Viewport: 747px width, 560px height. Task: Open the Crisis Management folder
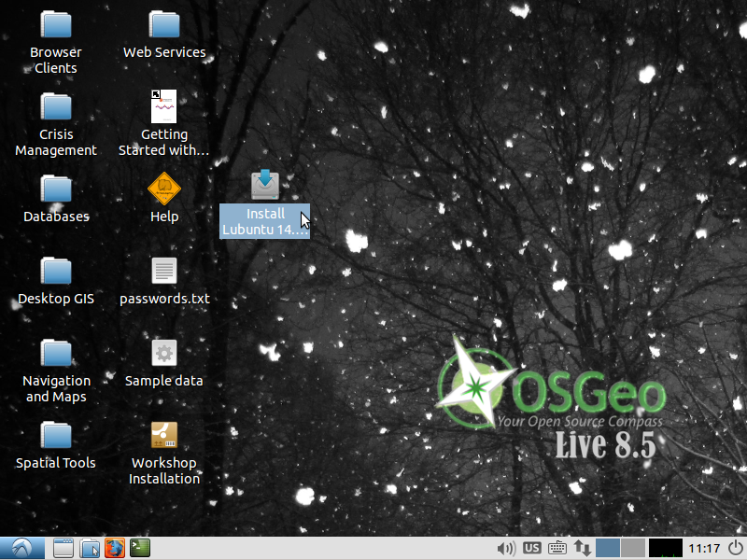tap(56, 106)
